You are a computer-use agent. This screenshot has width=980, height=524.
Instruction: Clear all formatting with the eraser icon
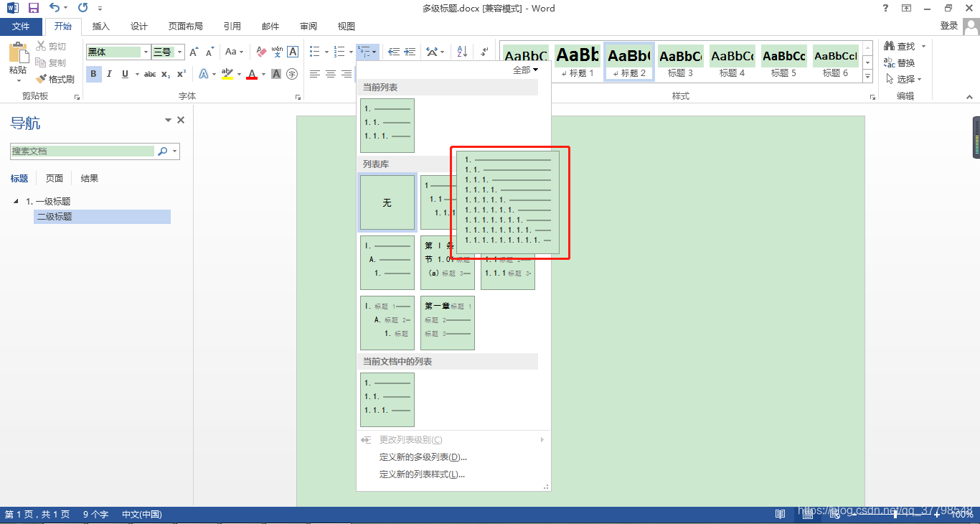(261, 52)
